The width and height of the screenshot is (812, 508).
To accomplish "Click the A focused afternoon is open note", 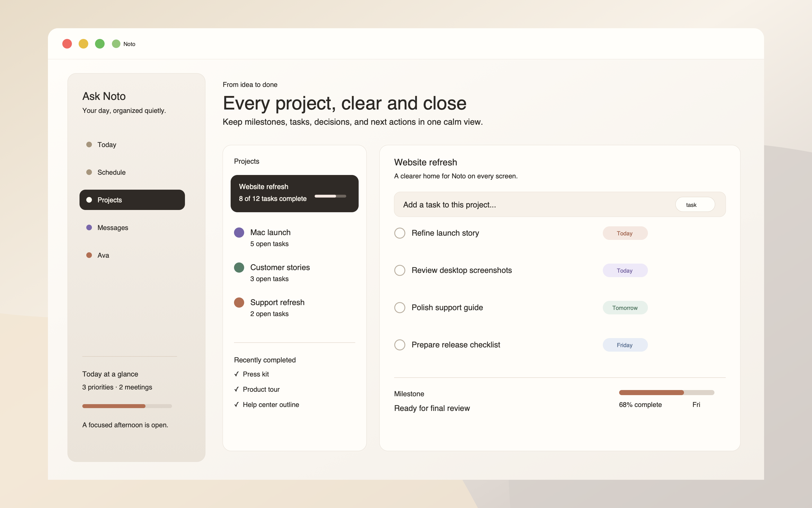I will click(125, 425).
